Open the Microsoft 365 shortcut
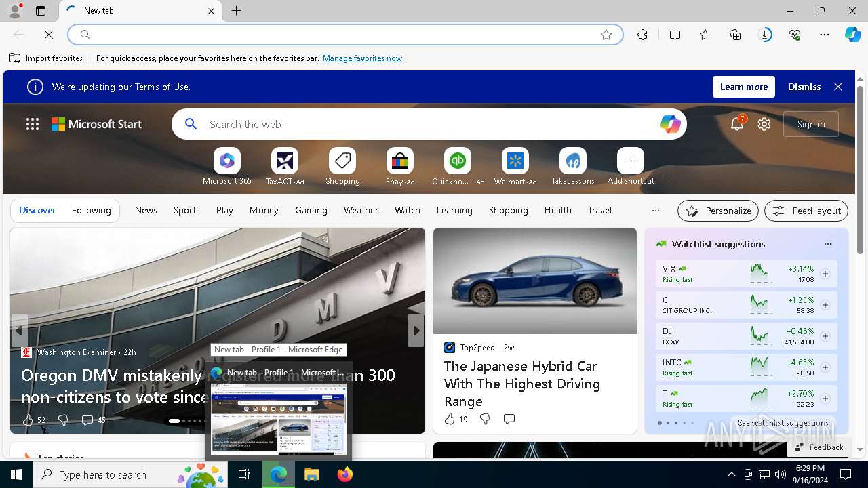868x488 pixels. [x=227, y=167]
